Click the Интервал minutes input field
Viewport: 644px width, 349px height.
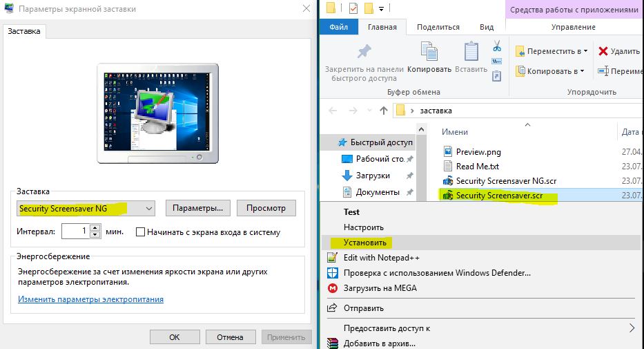75,231
